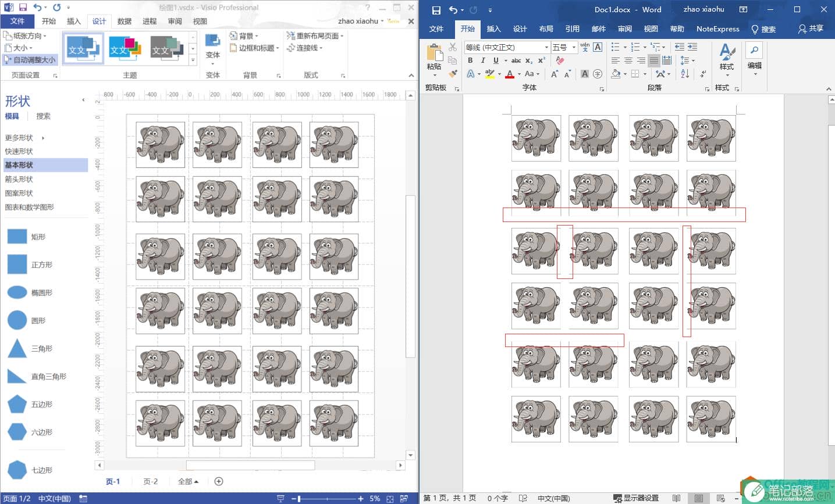Open the font size dropdown 五号 in Word
The height and width of the screenshot is (504, 835).
(x=574, y=47)
